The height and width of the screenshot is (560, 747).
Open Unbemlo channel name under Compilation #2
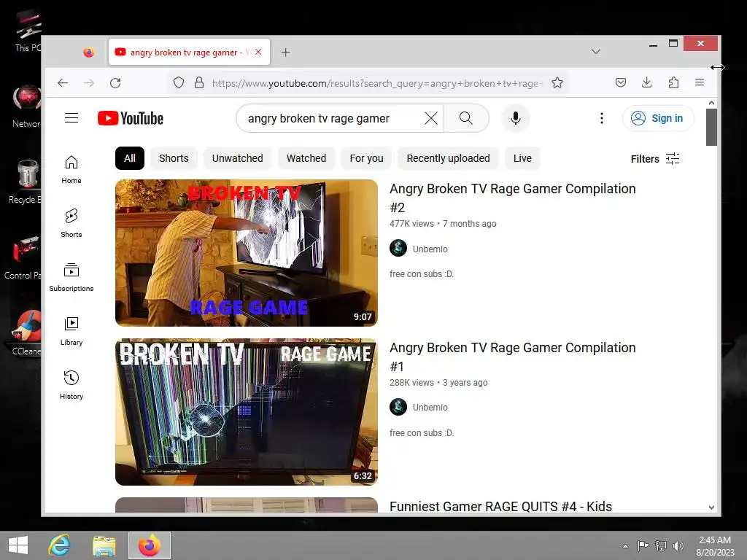pyautogui.click(x=430, y=249)
